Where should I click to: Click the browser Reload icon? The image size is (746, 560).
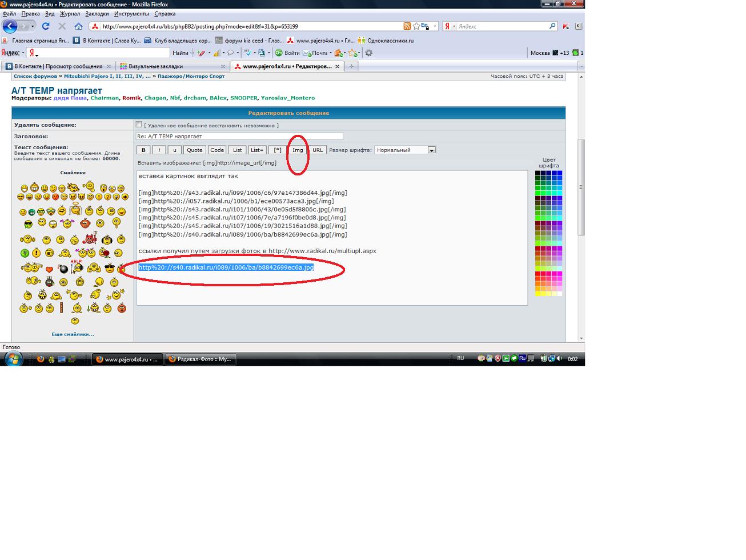(46, 26)
